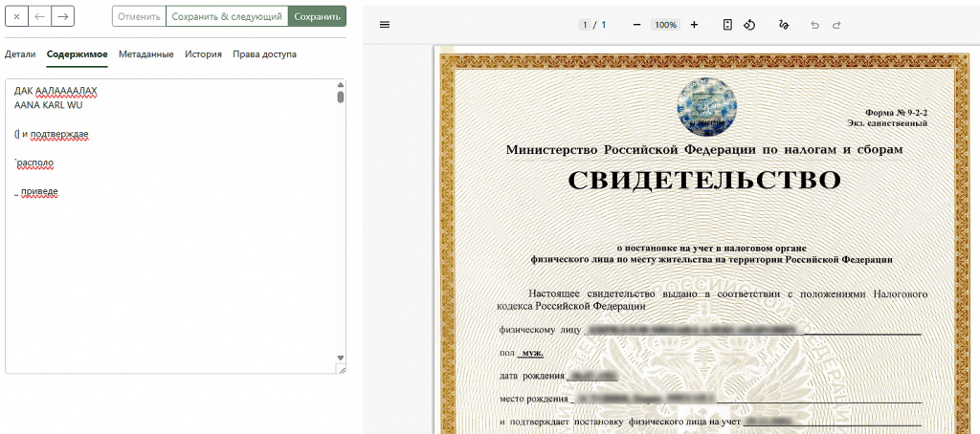
Task: Select the freehand draw annotation tool
Action: tap(784, 25)
